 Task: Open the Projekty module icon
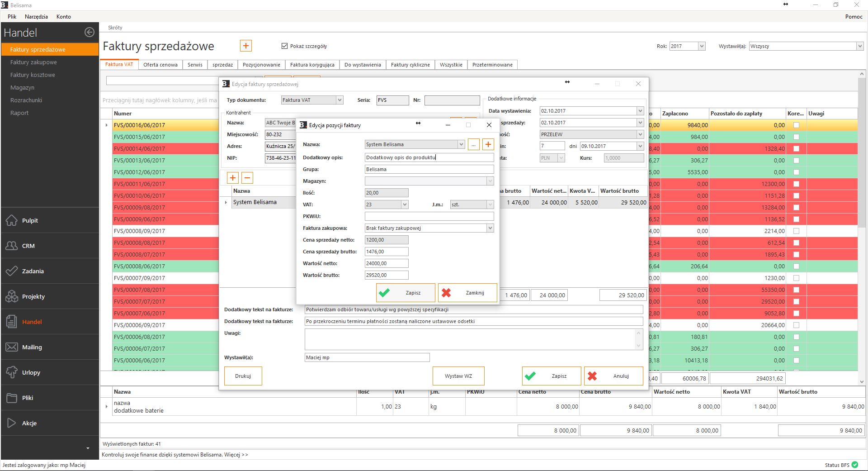pyautogui.click(x=12, y=296)
